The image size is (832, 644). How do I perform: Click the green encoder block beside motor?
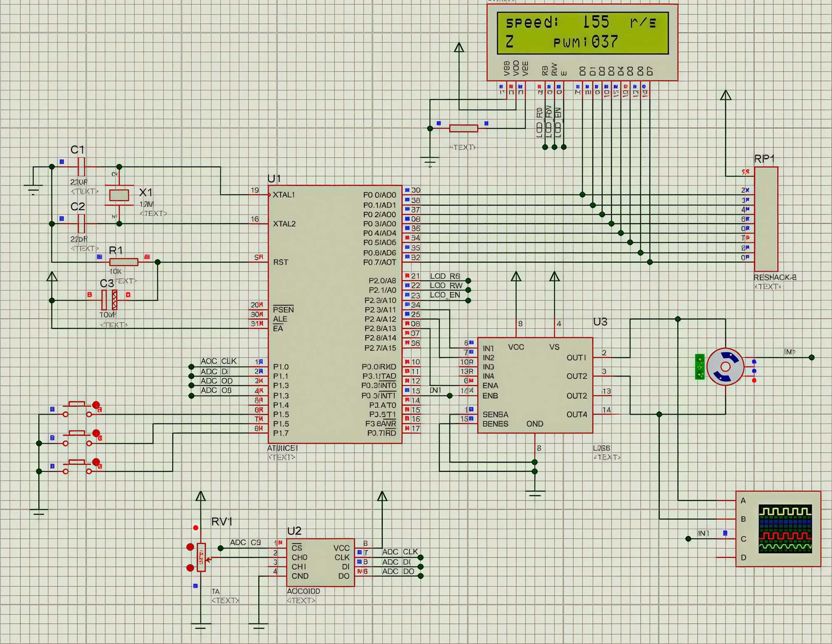(x=700, y=367)
